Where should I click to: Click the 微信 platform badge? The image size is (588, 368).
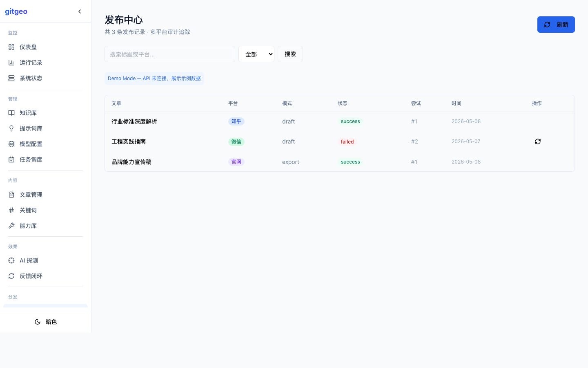(x=236, y=142)
